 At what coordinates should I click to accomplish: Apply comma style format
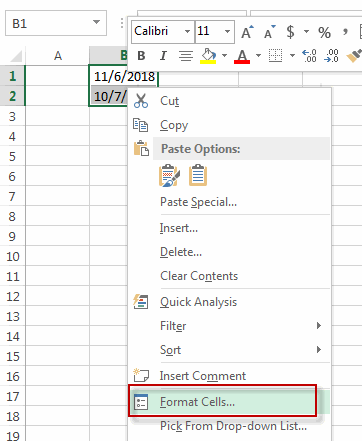point(345,32)
